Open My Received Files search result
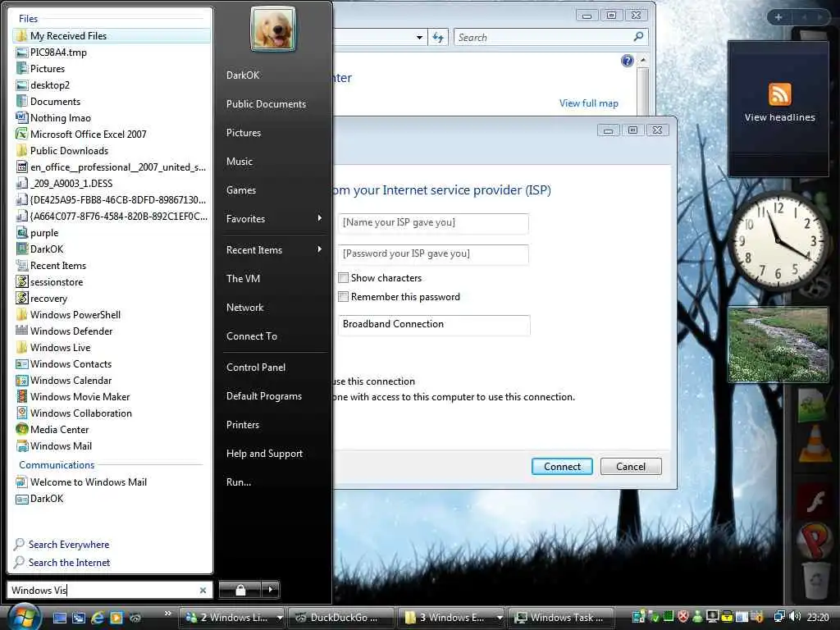This screenshot has width=840, height=630. point(112,36)
